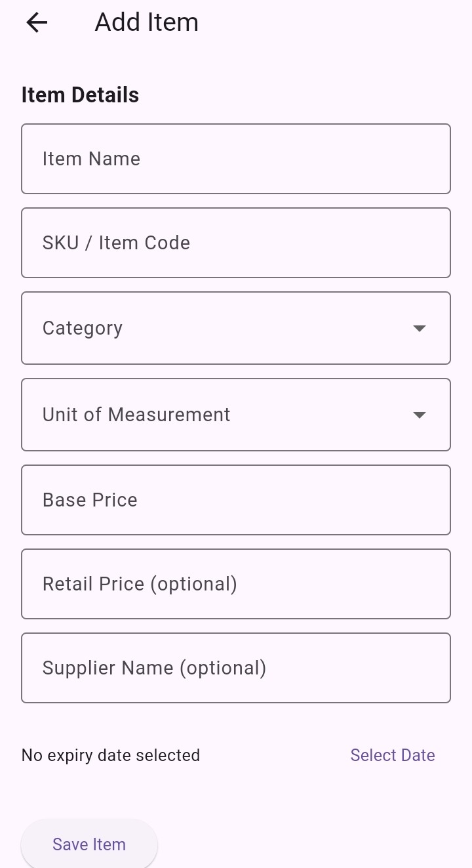Screen dimensions: 472x868
Task: Expand the Unit of Measurement selector
Action: (223, 415)
